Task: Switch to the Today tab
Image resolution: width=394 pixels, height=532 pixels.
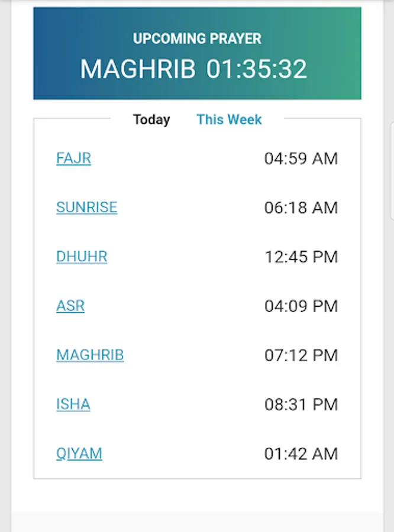Action: [151, 119]
